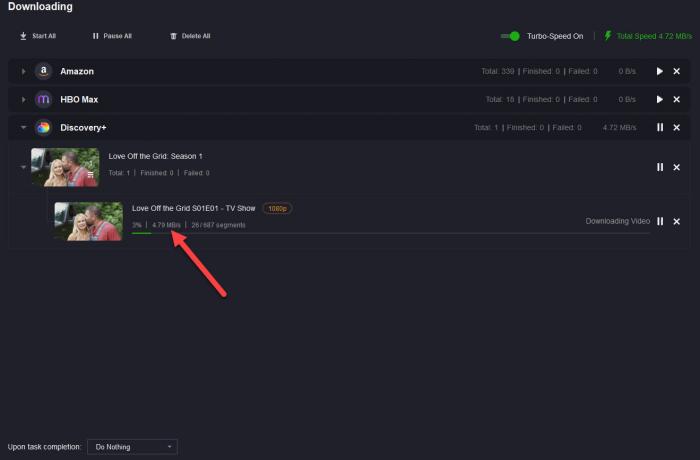
Task: Pause Love Off the Grid Season 1
Action: [660, 167]
